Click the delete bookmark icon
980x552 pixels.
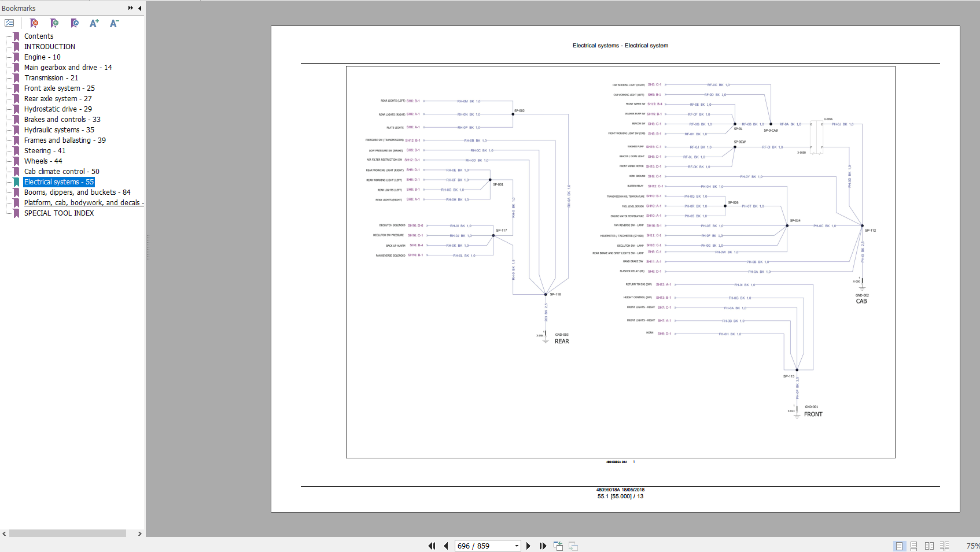tap(34, 23)
